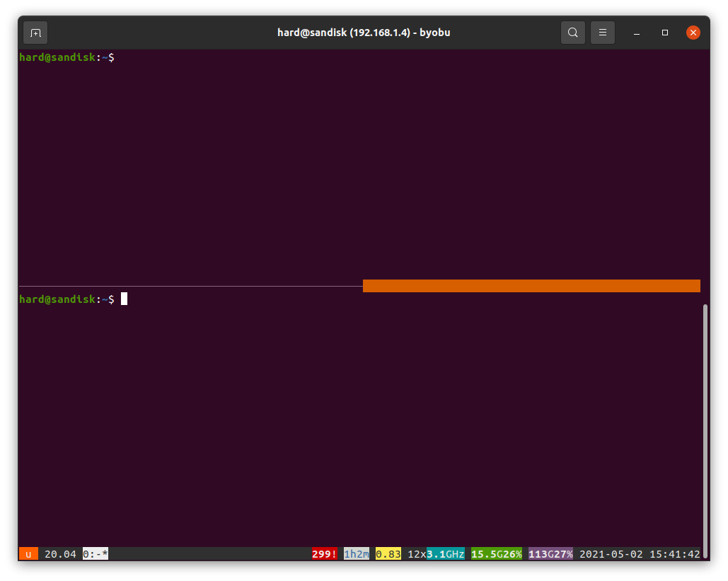Click the maximize window button
Viewport: 728px width, 581px height.
pyautogui.click(x=664, y=32)
